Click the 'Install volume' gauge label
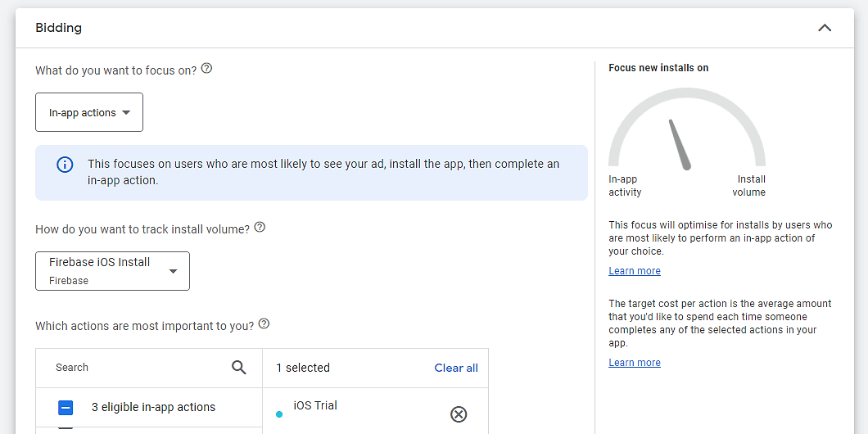Viewport: 868px width, 434px height. point(749,186)
